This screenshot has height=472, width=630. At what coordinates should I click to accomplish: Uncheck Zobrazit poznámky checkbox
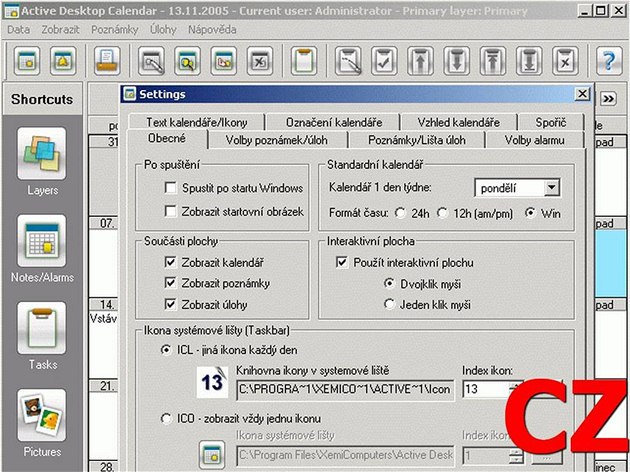pyautogui.click(x=171, y=283)
